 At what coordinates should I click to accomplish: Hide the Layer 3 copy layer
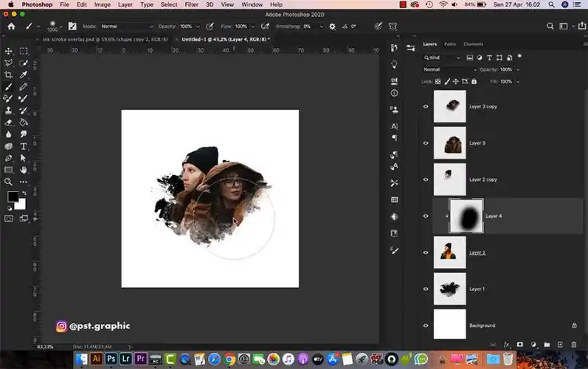tap(426, 106)
